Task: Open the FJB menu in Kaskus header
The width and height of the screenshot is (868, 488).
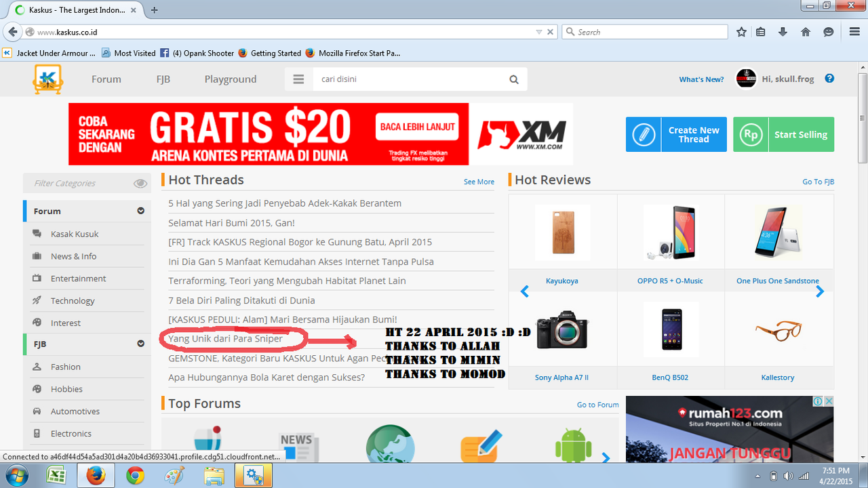Action: pyautogui.click(x=163, y=79)
